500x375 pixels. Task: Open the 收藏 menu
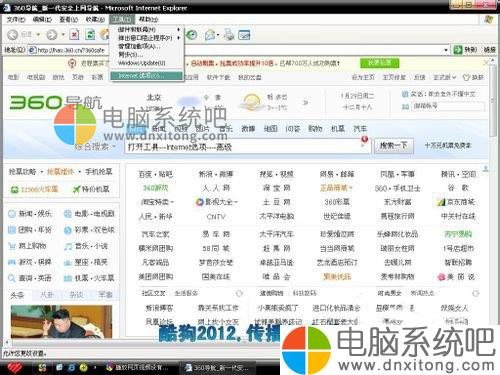point(95,19)
